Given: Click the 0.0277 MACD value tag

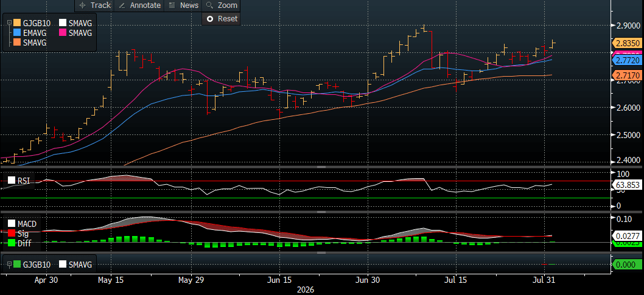Looking at the screenshot, I should (x=627, y=236).
